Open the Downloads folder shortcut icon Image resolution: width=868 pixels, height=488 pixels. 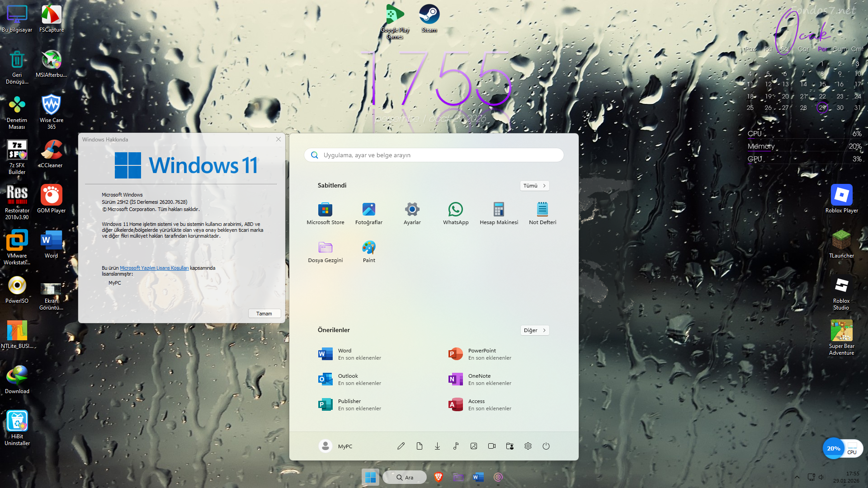[x=437, y=446]
